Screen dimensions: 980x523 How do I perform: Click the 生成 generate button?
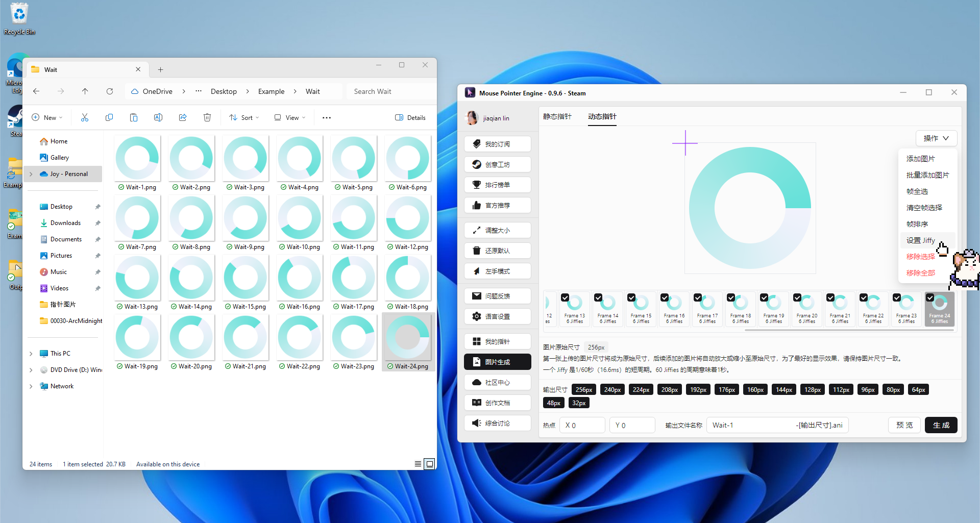pos(941,425)
